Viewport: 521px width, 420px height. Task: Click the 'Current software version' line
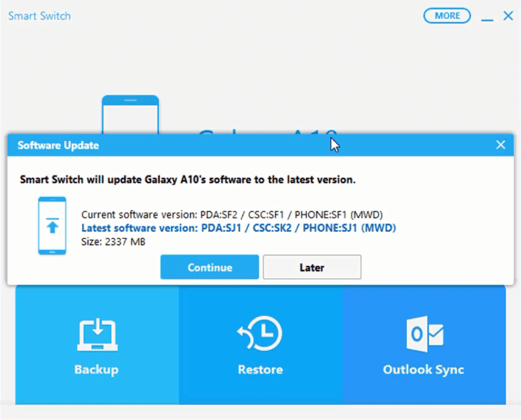pyautogui.click(x=232, y=215)
